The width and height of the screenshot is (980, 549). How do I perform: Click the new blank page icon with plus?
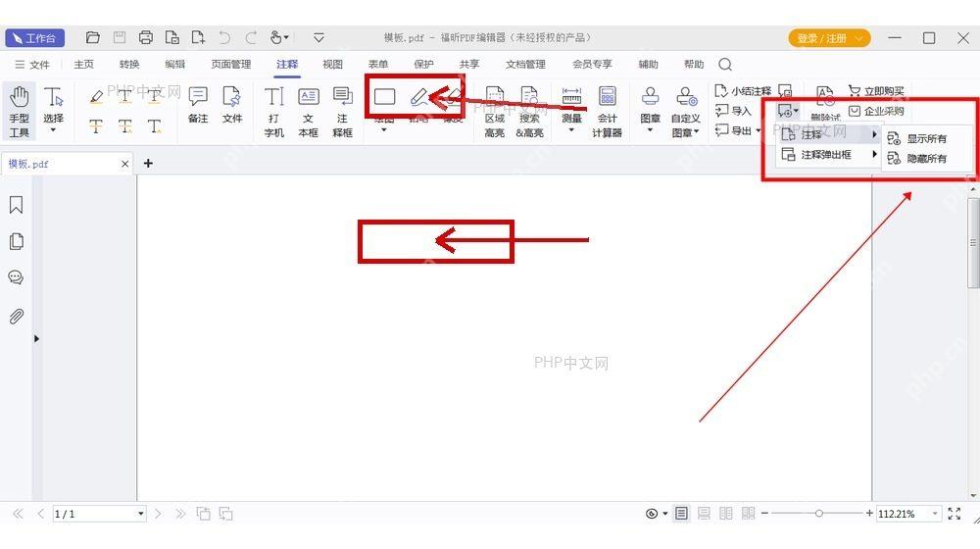pyautogui.click(x=198, y=37)
